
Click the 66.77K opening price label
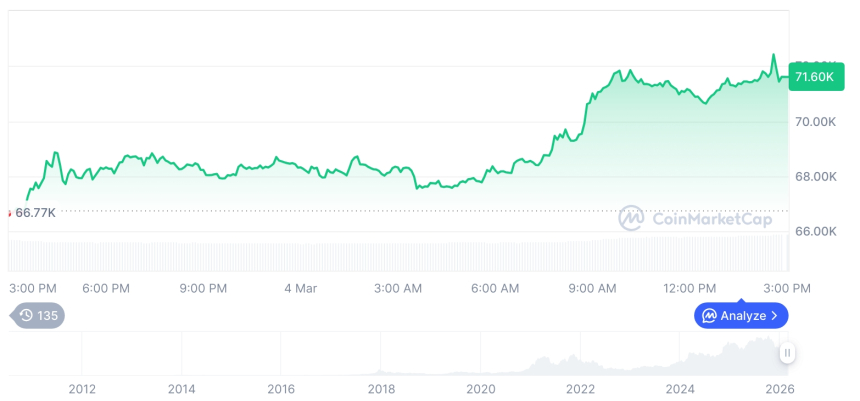click(35, 212)
